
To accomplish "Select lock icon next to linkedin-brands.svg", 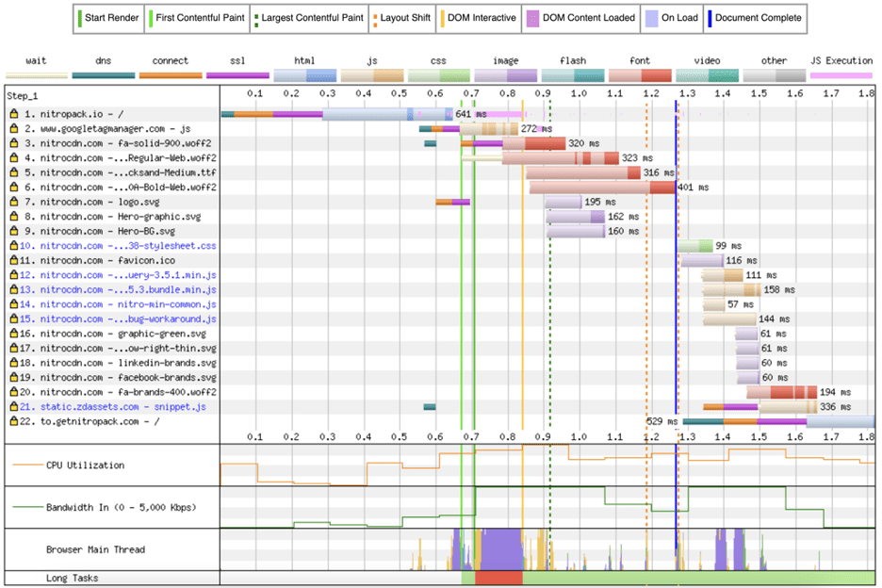I will 14,363.
